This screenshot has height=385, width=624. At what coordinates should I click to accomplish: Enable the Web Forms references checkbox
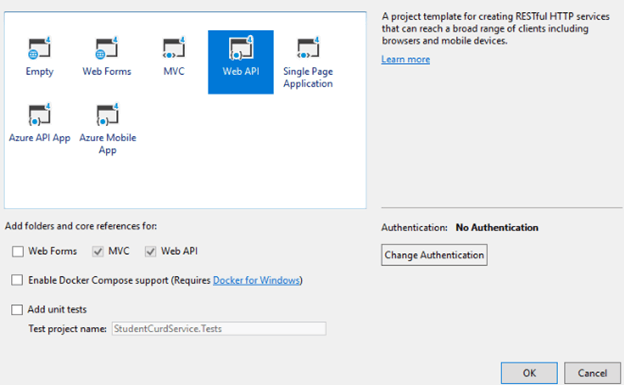[18, 252]
